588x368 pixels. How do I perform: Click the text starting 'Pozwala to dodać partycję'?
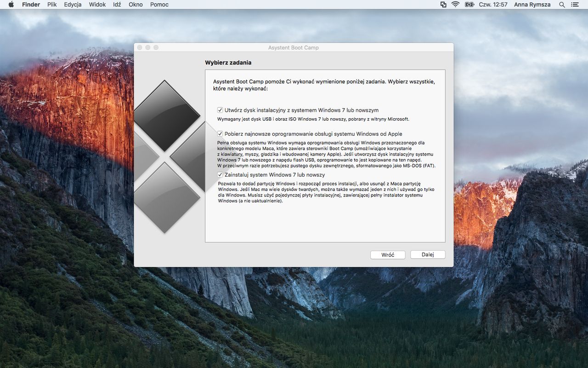[x=326, y=192]
